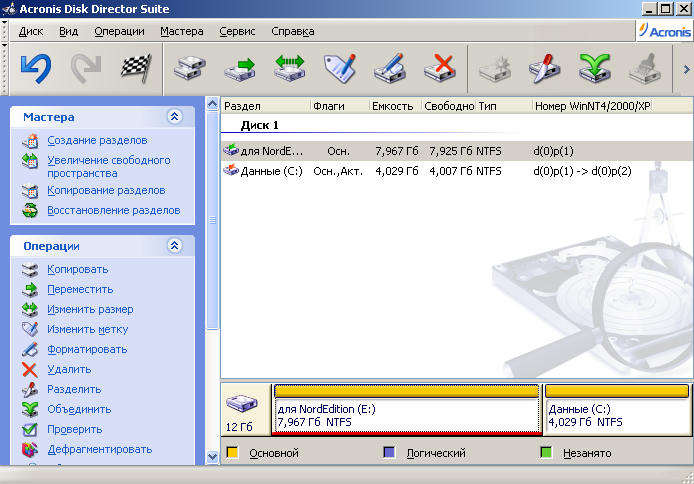This screenshot has height=484, width=694.
Task: Click the Копировать operation link
Action: (x=78, y=269)
